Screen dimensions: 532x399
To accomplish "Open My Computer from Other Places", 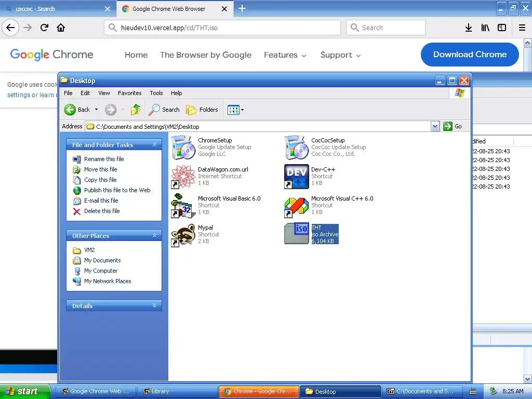I will click(x=101, y=271).
